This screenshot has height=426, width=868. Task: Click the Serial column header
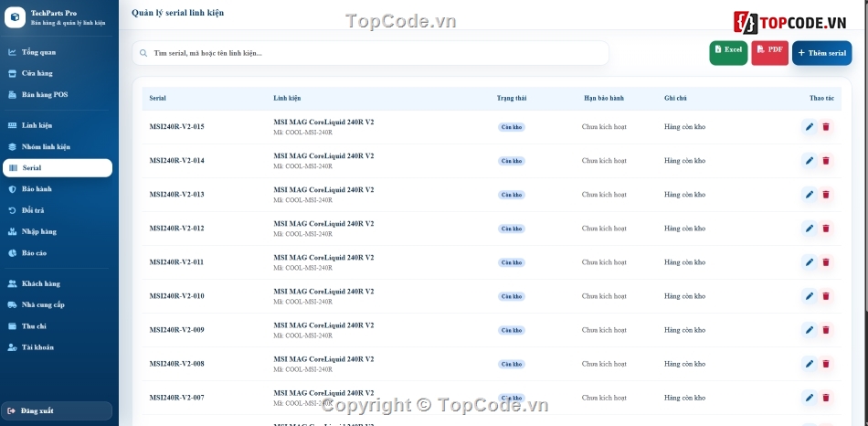[x=158, y=98]
